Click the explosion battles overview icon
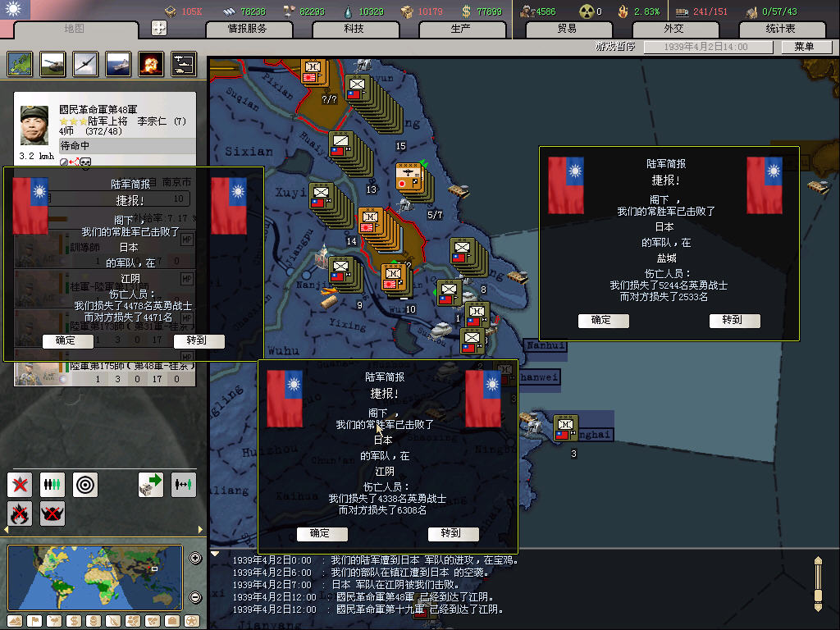 tap(151, 64)
